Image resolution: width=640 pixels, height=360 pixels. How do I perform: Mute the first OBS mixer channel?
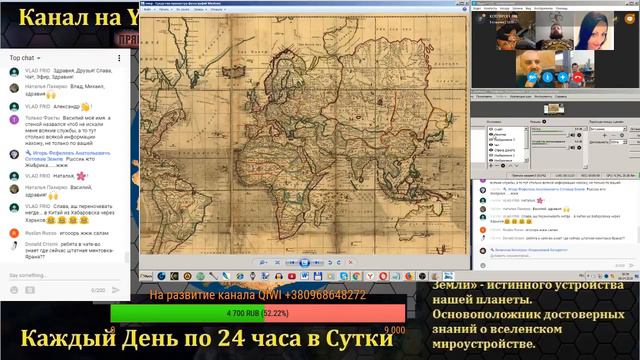tap(573, 135)
